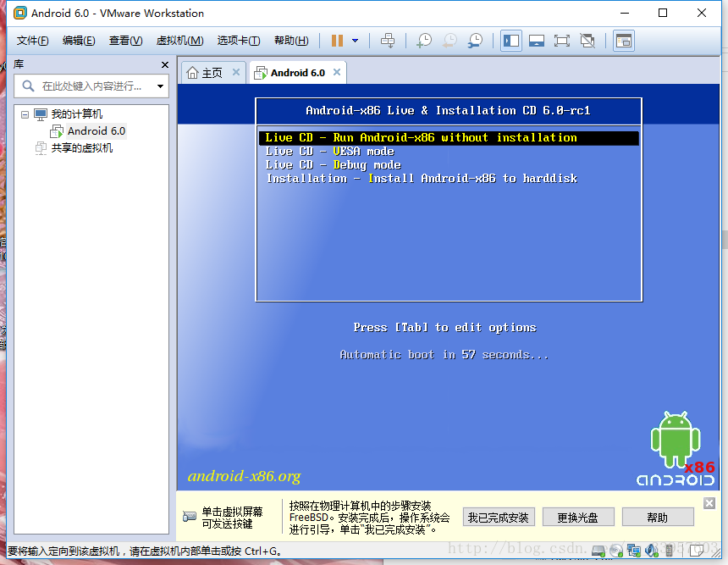Image resolution: width=728 pixels, height=565 pixels.
Task: Switch to the Android 6.0 tab
Action: click(298, 73)
